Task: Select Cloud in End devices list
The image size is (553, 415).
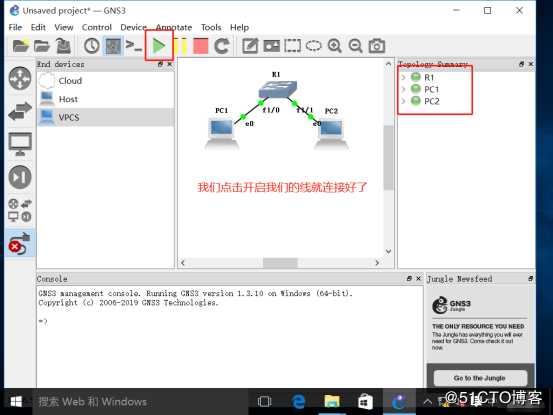Action: pyautogui.click(x=106, y=81)
